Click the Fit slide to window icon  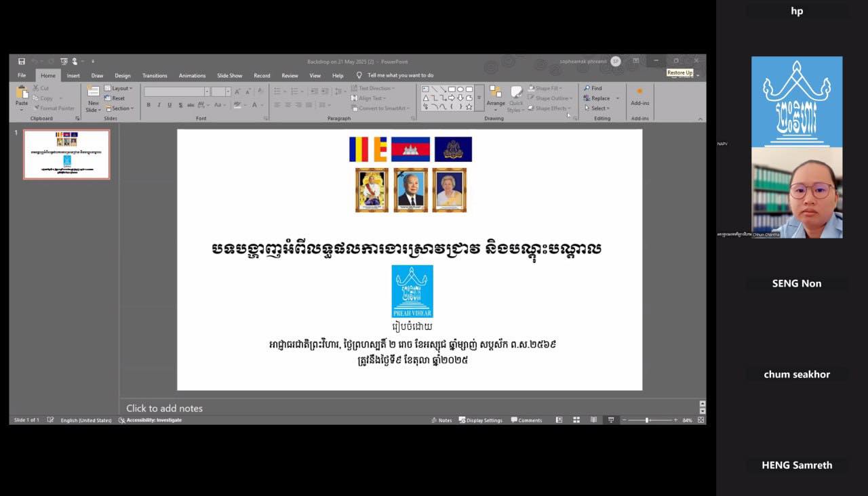tap(701, 420)
